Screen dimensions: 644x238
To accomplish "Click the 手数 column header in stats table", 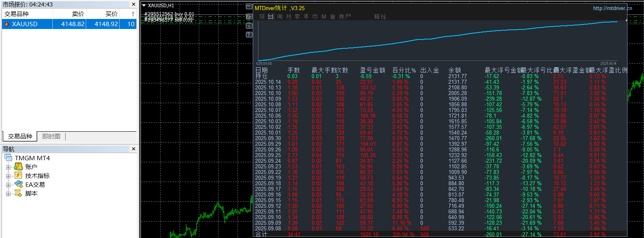I will pos(293,70).
